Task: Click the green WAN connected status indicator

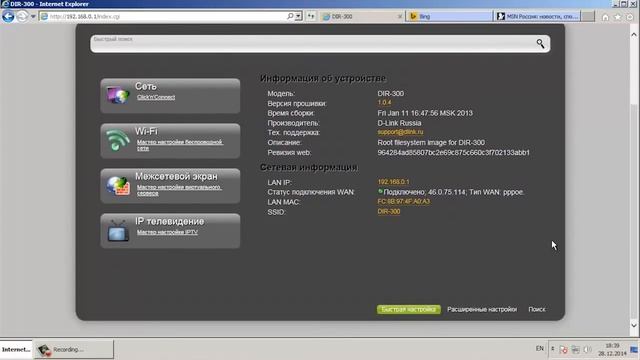Action: (380, 191)
